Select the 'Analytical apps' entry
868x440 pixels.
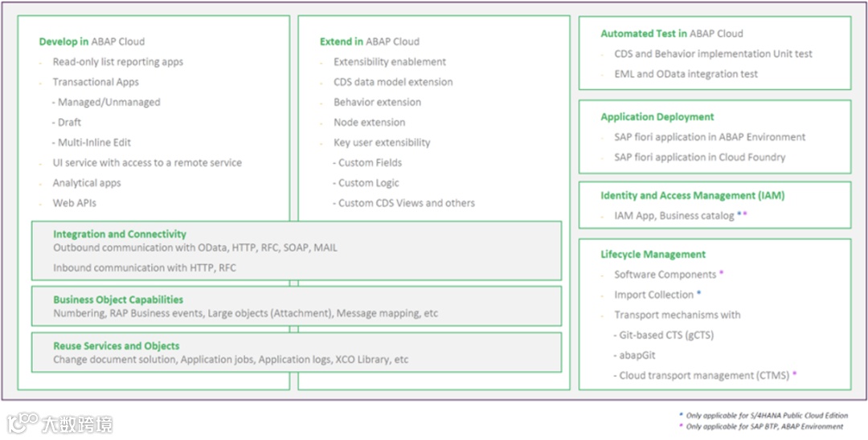tap(86, 183)
